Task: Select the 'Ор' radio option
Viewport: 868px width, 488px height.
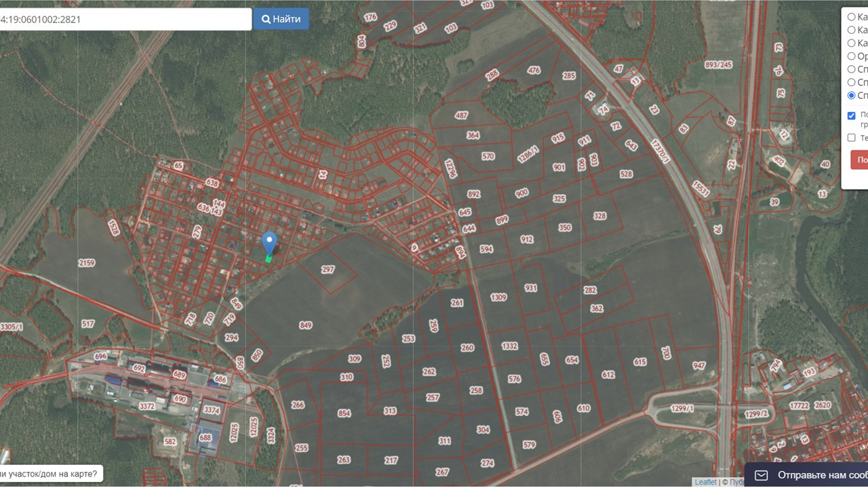Action: pos(852,56)
